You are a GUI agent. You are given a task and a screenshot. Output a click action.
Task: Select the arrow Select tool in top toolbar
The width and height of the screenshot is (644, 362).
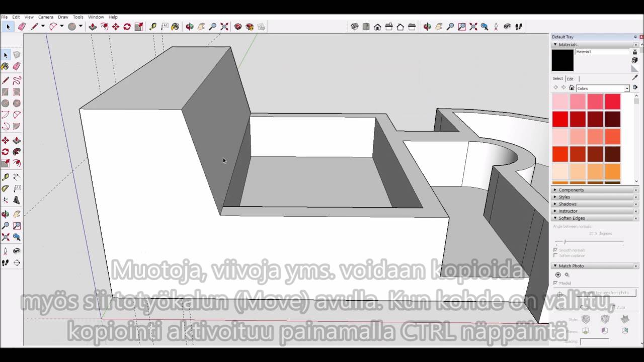click(8, 27)
